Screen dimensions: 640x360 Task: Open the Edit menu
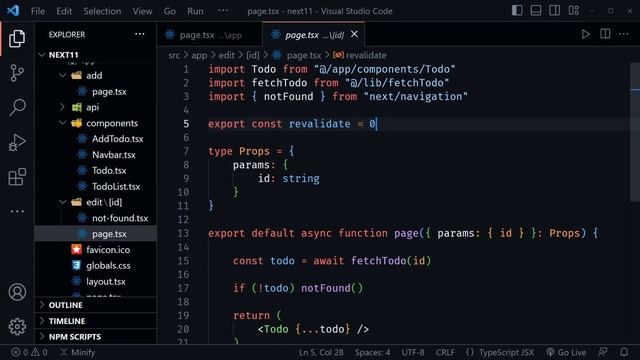point(64,11)
